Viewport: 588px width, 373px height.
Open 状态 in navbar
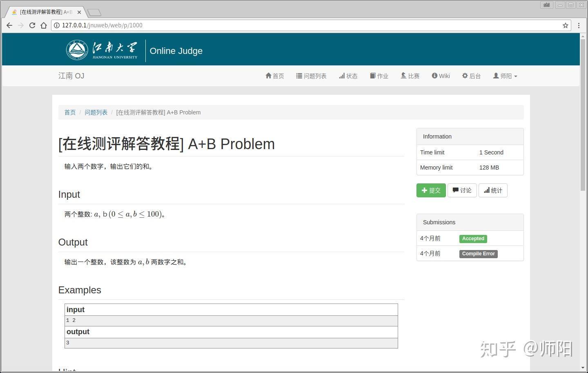pos(348,76)
